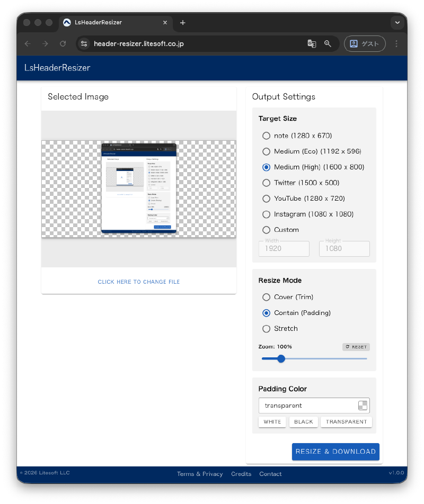
Task: Select Cover (Trim) resize mode
Action: 267,297
